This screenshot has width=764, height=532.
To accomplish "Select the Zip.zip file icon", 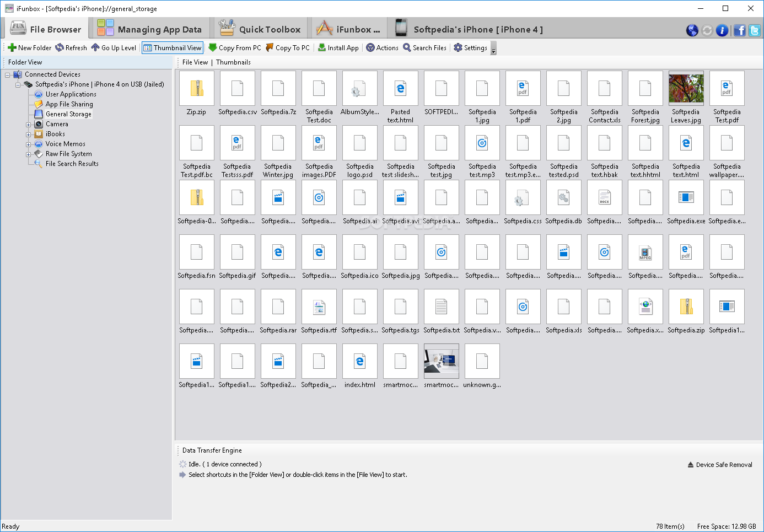I will (197, 88).
